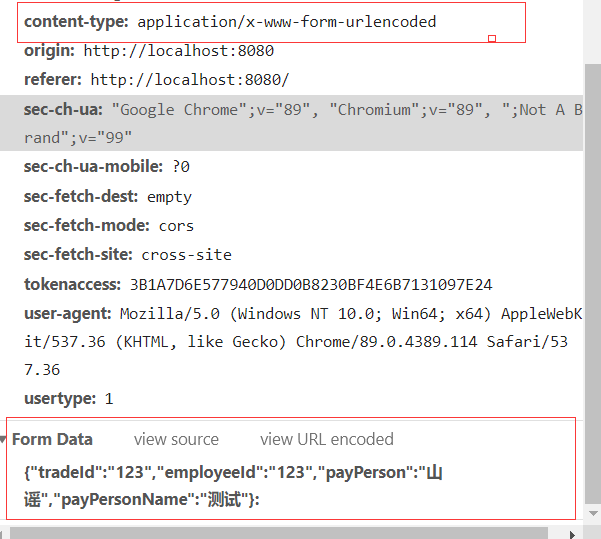Click the content-type header row
Viewport: 601px width, 539px height.
point(230,22)
